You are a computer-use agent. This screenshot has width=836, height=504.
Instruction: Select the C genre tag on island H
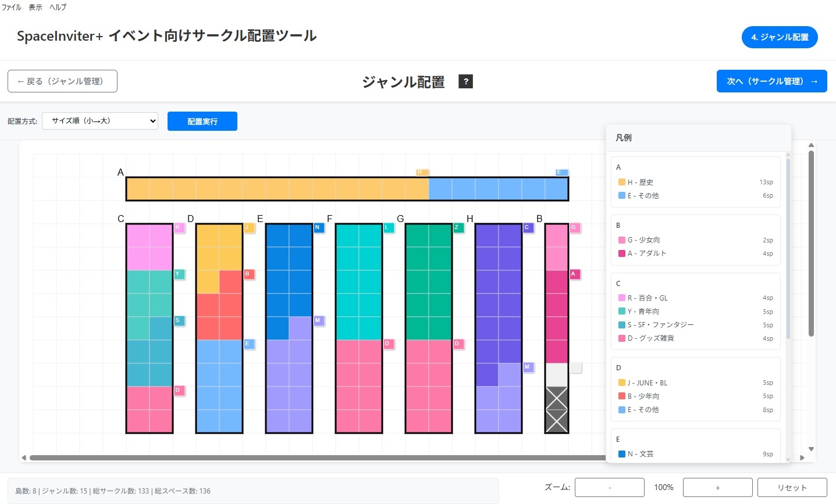(528, 228)
